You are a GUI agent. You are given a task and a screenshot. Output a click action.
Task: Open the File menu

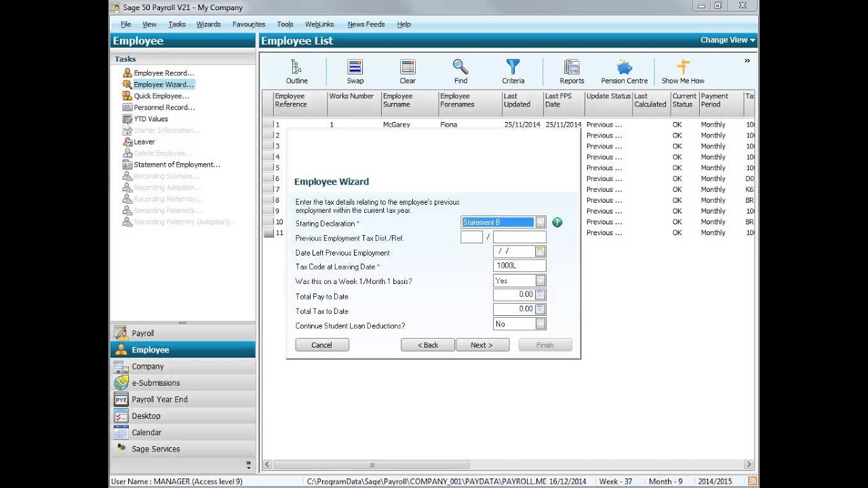point(125,24)
